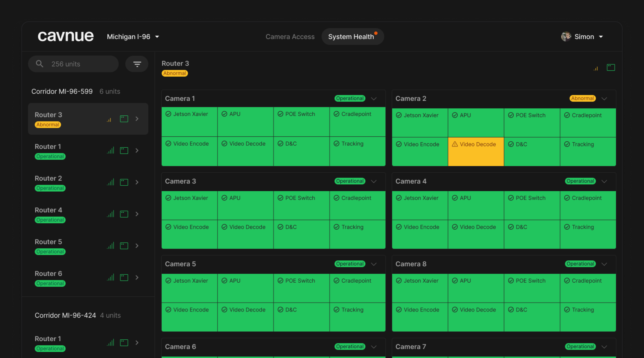Select Router 4 in the sidebar
Viewport: 644px width, 358px height.
[88, 214]
